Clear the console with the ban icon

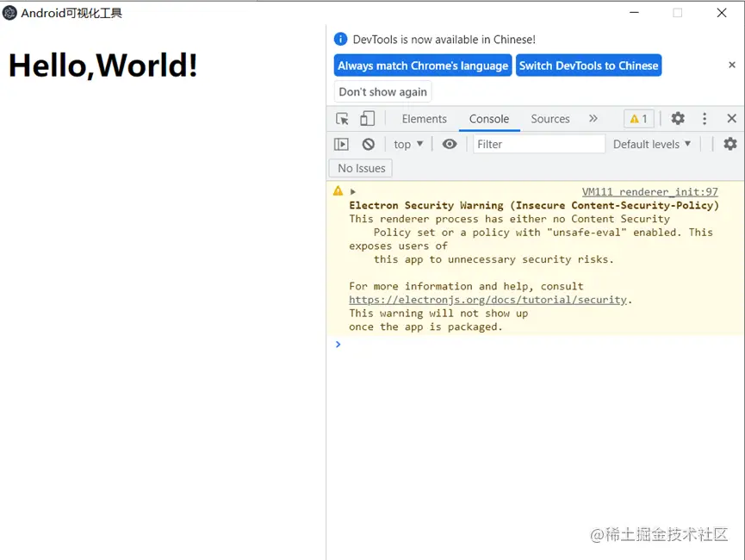(369, 144)
